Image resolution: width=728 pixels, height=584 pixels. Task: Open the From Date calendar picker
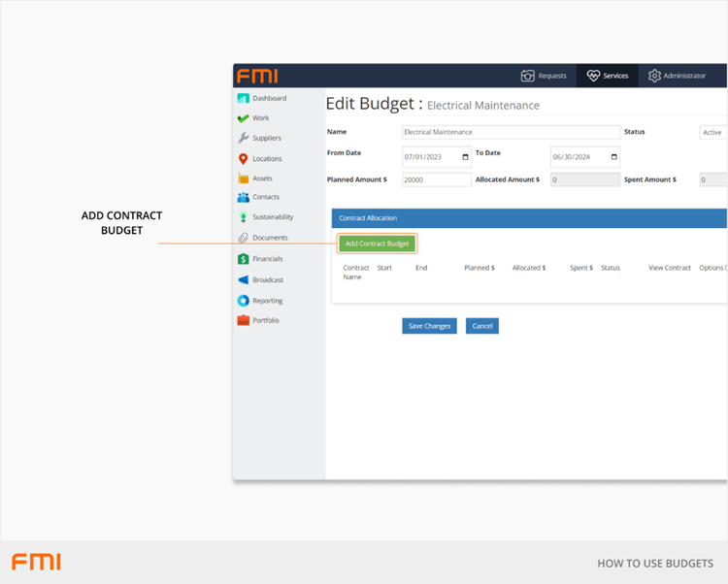[465, 157]
